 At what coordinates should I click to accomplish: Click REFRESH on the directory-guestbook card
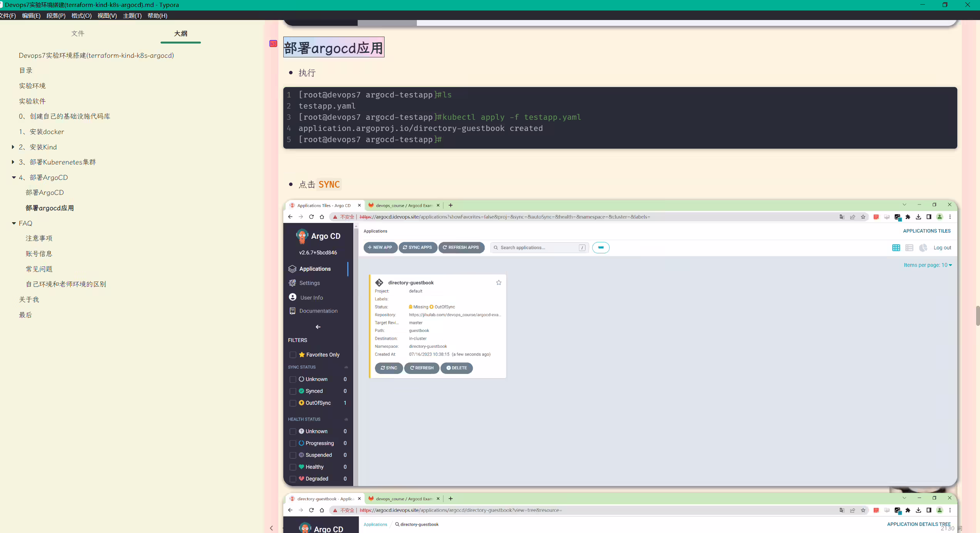point(422,368)
